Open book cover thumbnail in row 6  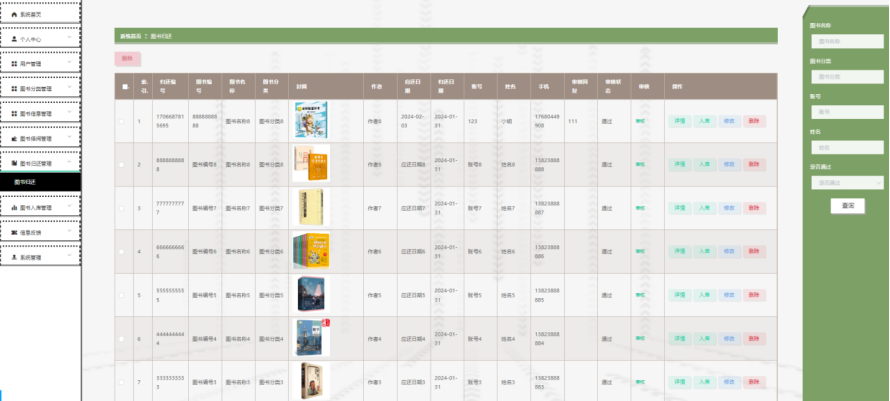click(x=311, y=338)
